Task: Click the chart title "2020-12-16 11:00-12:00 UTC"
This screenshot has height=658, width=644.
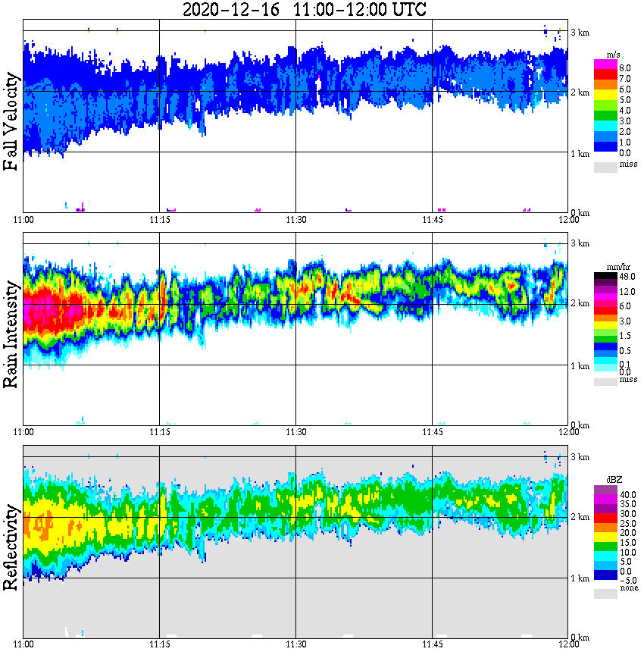Action: (x=304, y=9)
